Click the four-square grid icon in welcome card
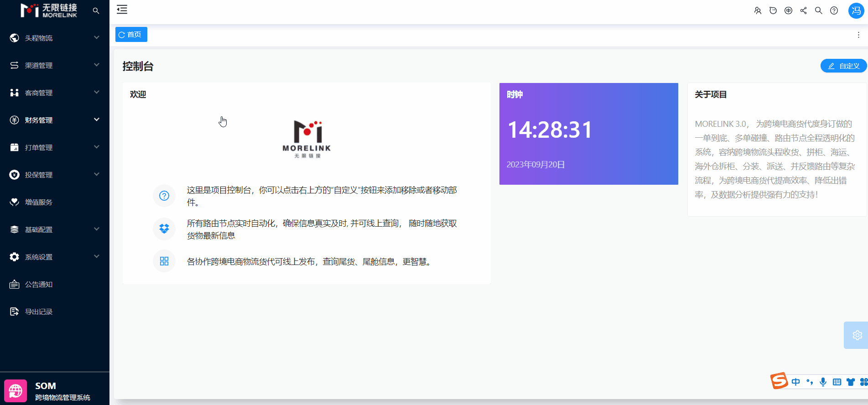This screenshot has width=868, height=405. (164, 261)
